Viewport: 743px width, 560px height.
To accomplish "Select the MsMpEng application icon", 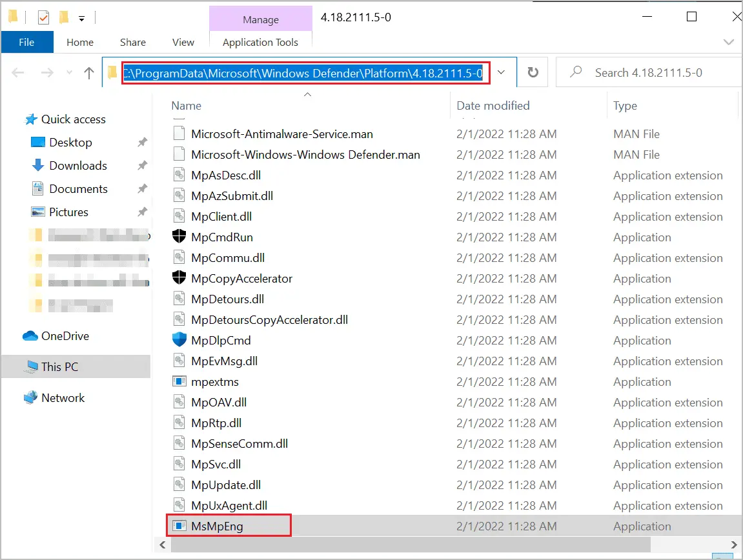I will pyautogui.click(x=179, y=526).
